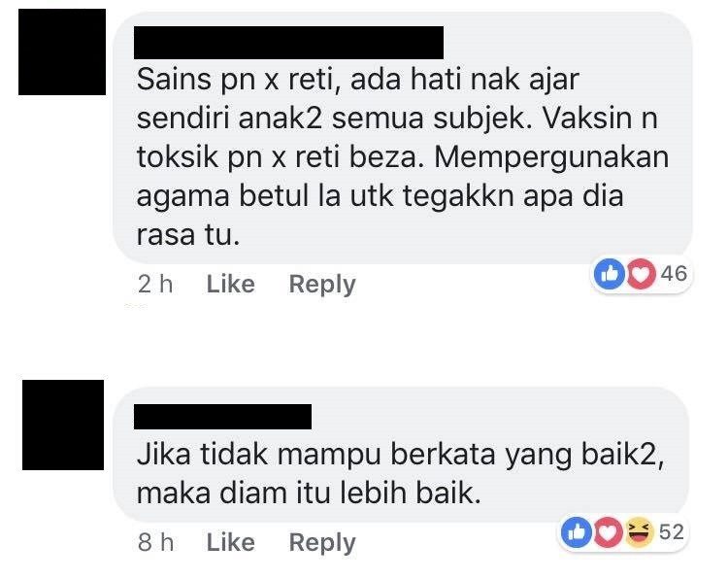
Task: Click the Like link under the 8 h comment
Action: [230, 542]
